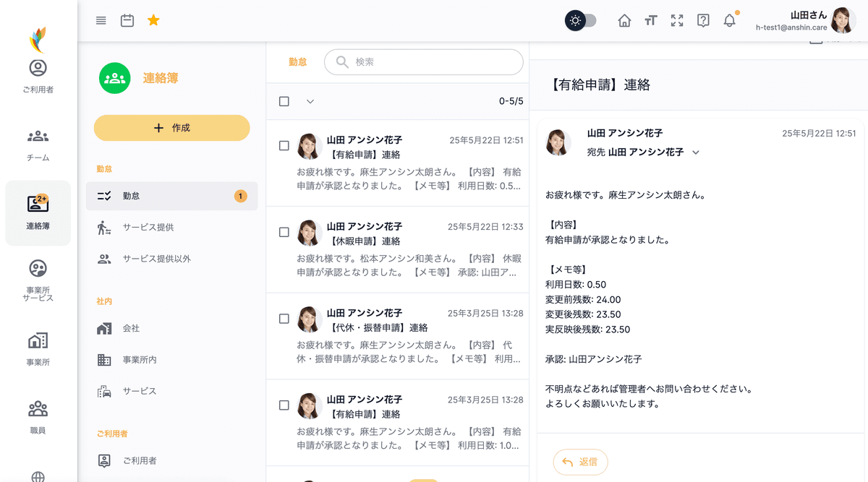The width and height of the screenshot is (868, 482).
Task: Open the notifications bell
Action: click(730, 20)
